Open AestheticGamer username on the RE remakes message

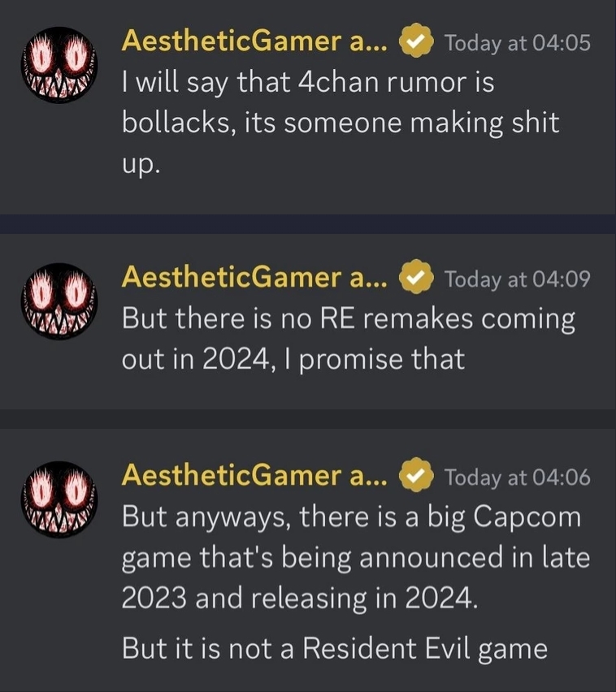(x=255, y=278)
